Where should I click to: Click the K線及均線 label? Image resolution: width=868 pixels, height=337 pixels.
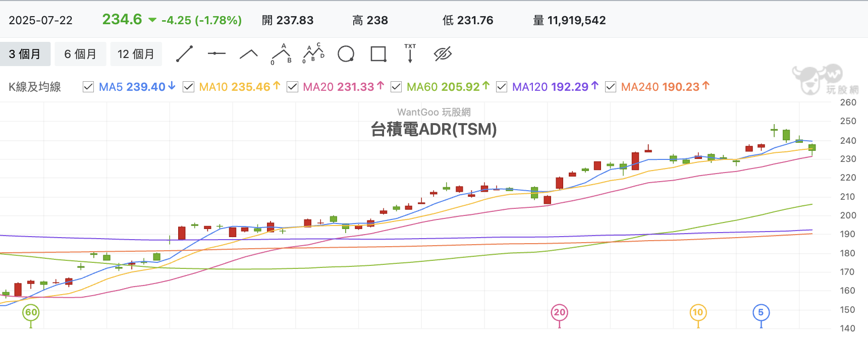[x=35, y=87]
